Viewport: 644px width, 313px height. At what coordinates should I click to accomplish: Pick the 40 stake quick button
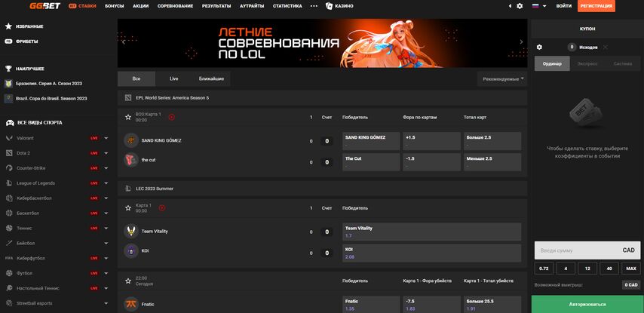(x=609, y=269)
